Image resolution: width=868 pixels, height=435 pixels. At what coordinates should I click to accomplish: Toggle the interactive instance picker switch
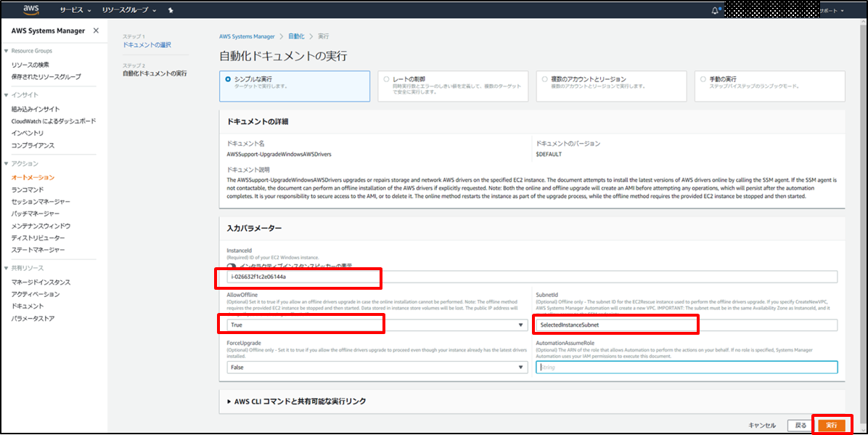(x=232, y=267)
